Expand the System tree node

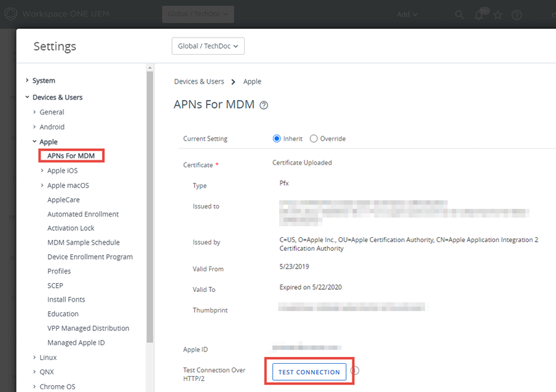27,80
